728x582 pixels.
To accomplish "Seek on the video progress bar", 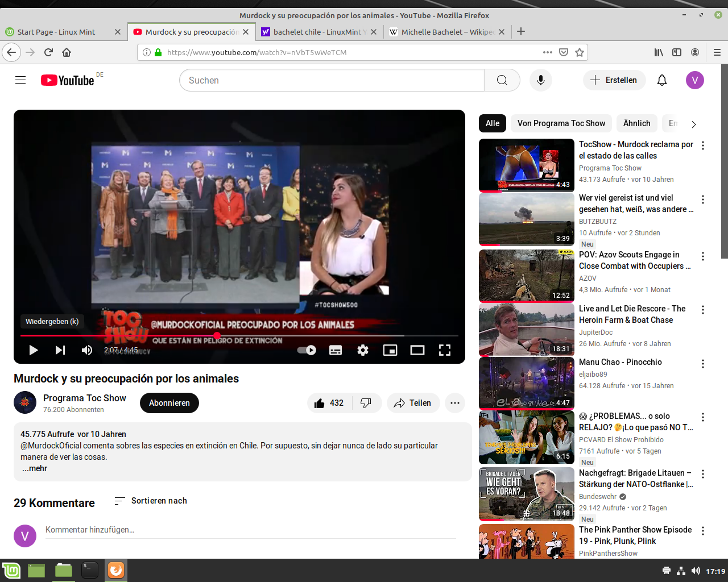I will (239, 335).
